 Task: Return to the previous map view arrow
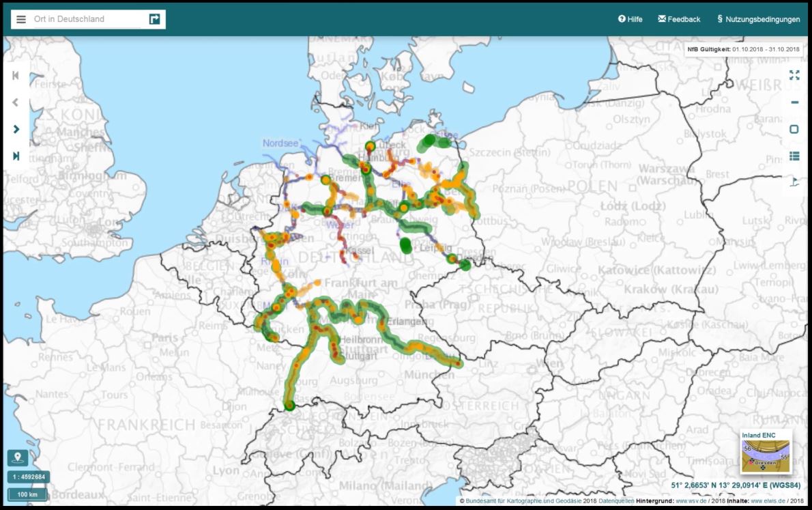click(16, 102)
